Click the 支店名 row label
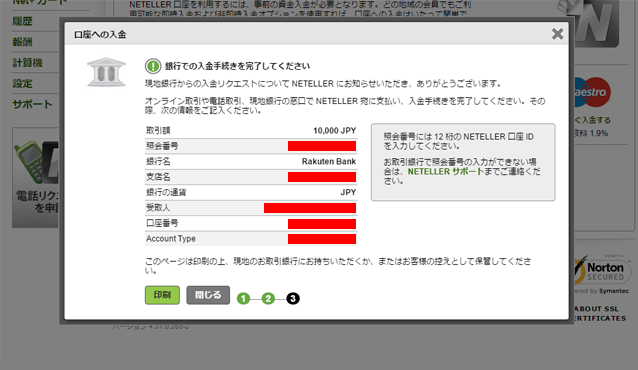The height and width of the screenshot is (370, 638). tap(158, 177)
